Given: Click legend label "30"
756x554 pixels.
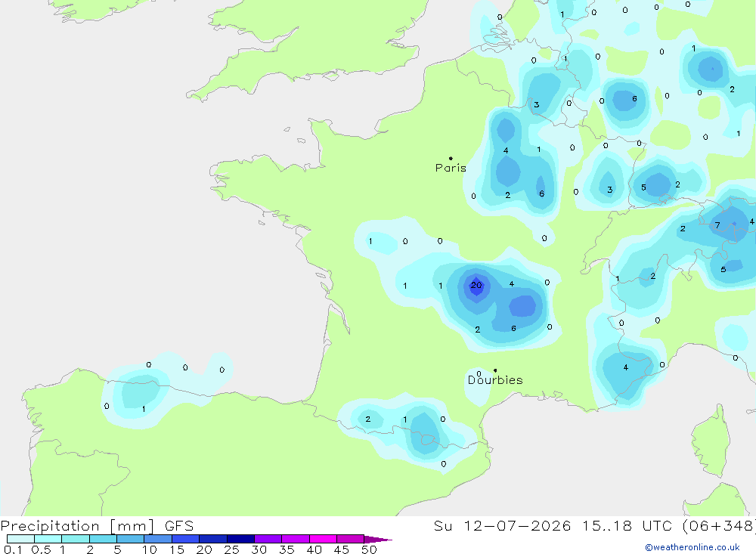Looking at the screenshot, I should point(259,549).
